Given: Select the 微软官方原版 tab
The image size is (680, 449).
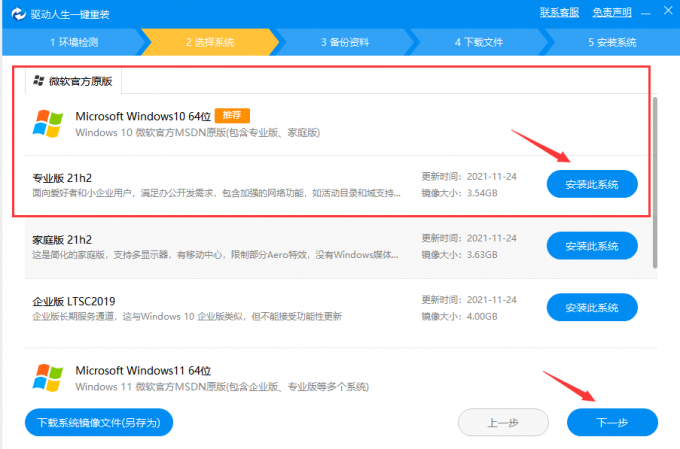Looking at the screenshot, I should pos(73,80).
